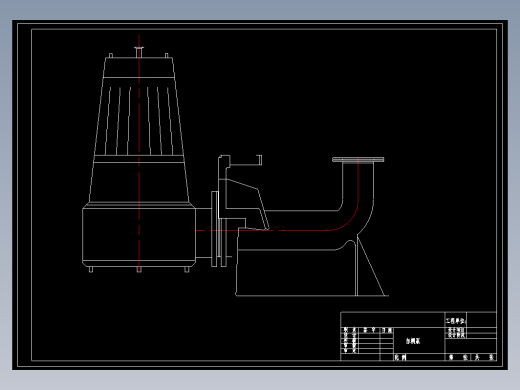The width and height of the screenshot is (520, 390).
Task: Select the double coupling flange beside the pump
Action: [219, 229]
